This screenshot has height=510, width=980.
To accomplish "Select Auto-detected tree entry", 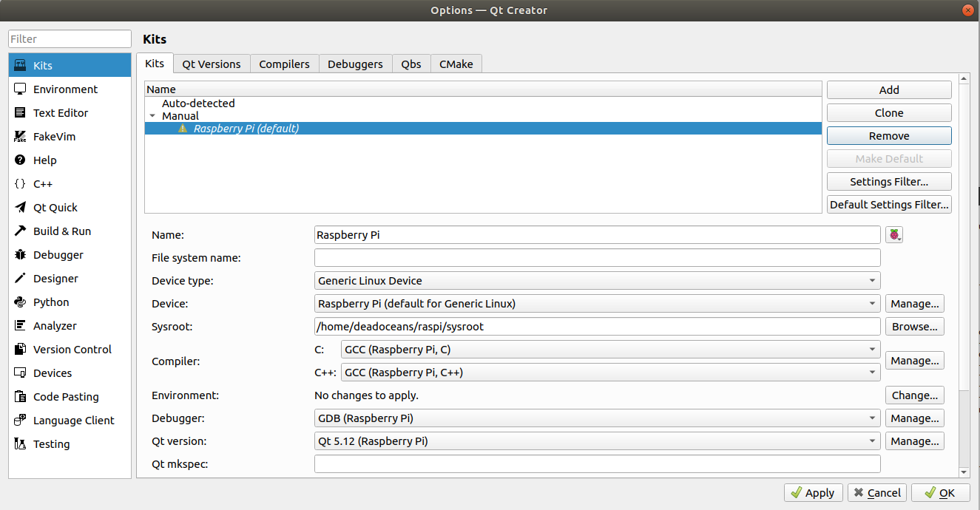I will pos(198,103).
